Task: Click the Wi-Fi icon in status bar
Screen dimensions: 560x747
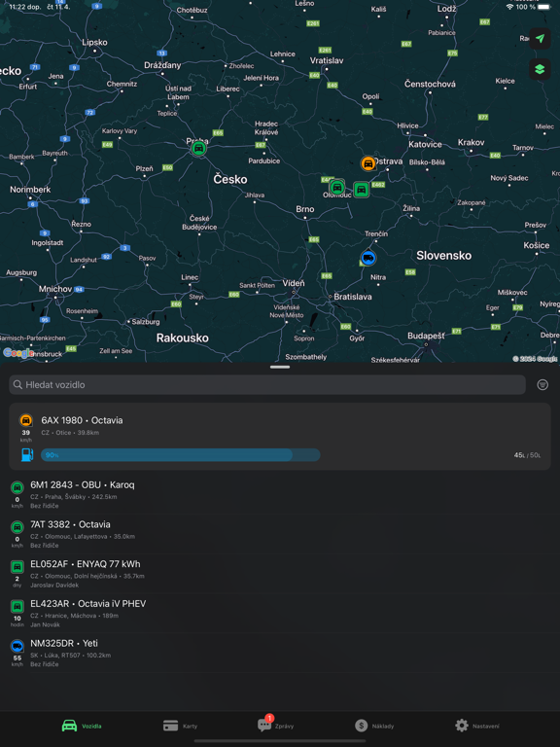Action: point(510,7)
